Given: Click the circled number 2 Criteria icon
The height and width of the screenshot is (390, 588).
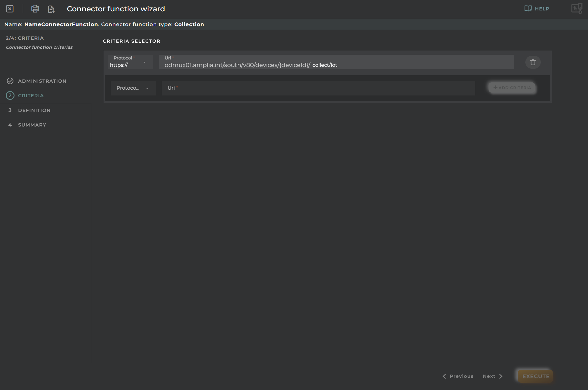Looking at the screenshot, I should click(x=10, y=95).
